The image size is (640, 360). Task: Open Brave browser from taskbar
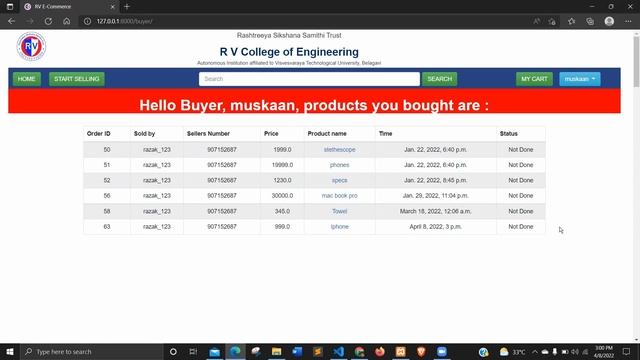[x=421, y=351]
